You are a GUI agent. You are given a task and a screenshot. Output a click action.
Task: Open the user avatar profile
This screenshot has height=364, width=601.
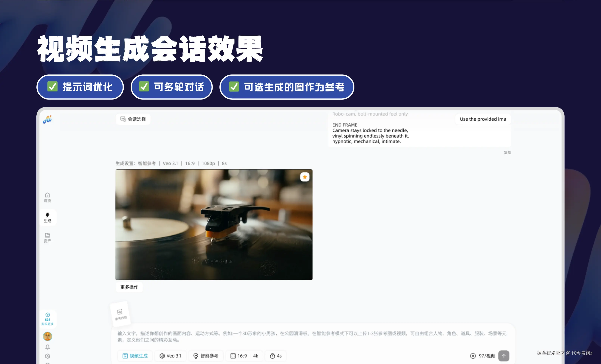click(48, 336)
